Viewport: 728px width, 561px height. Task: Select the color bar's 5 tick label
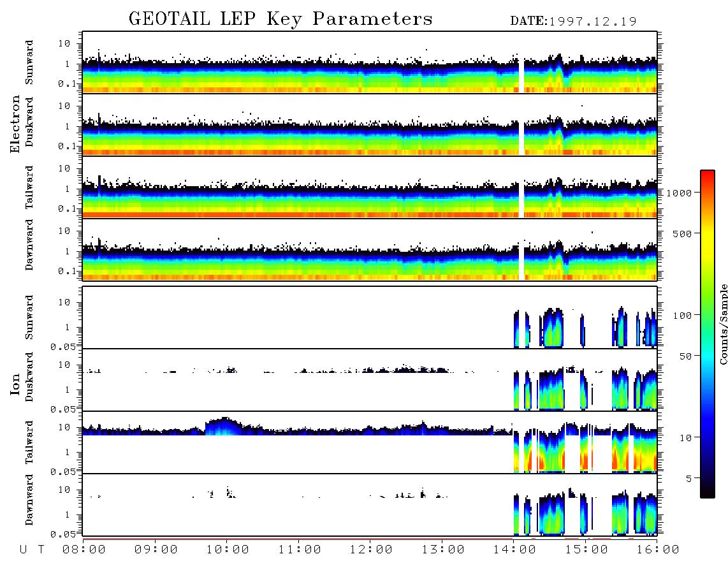pyautogui.click(x=689, y=479)
